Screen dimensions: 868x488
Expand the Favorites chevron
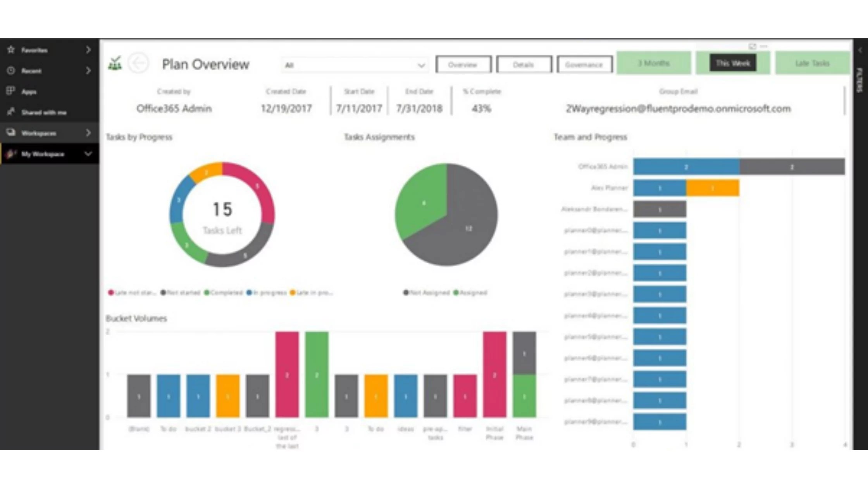click(x=88, y=50)
